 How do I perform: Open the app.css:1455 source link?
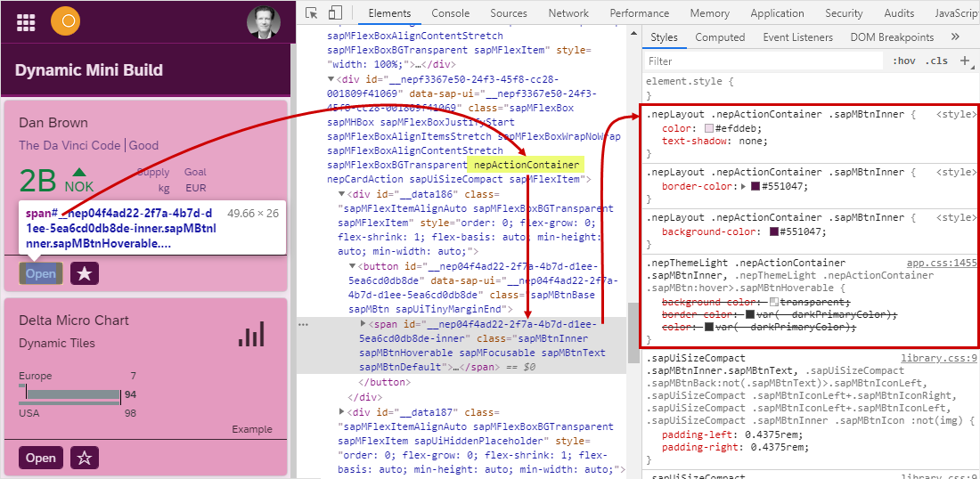click(x=942, y=263)
